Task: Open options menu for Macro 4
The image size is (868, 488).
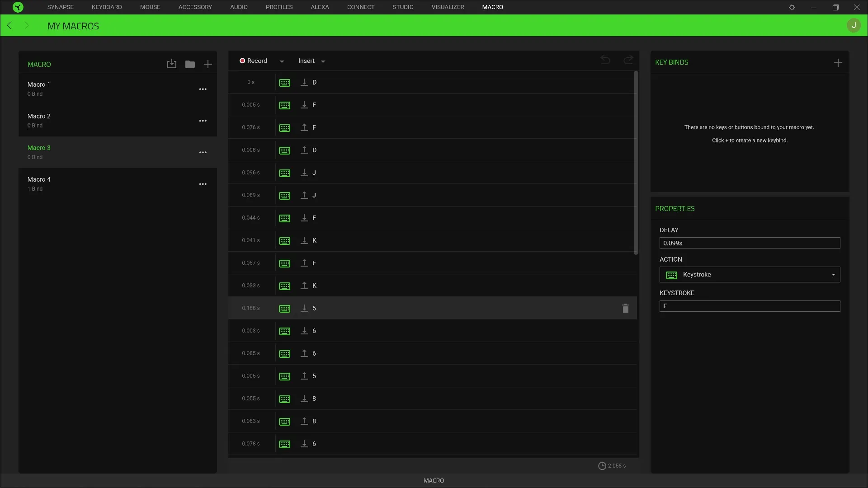Action: pos(203,184)
